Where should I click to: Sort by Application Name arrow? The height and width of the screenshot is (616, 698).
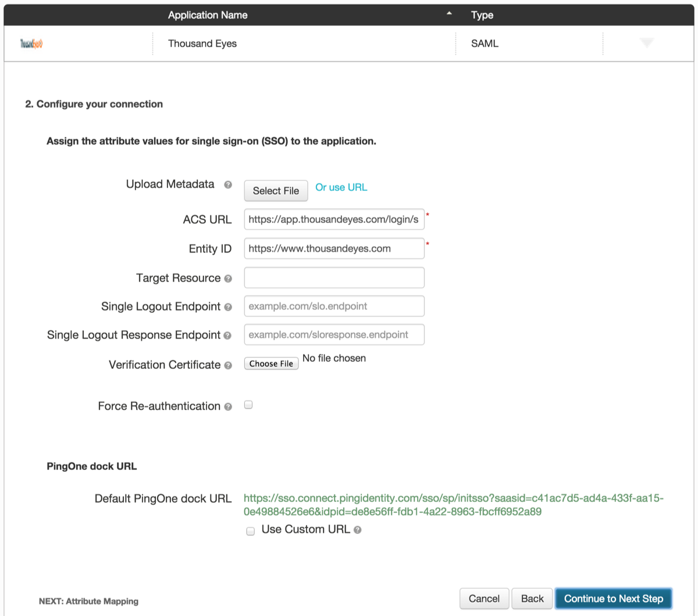point(449,13)
